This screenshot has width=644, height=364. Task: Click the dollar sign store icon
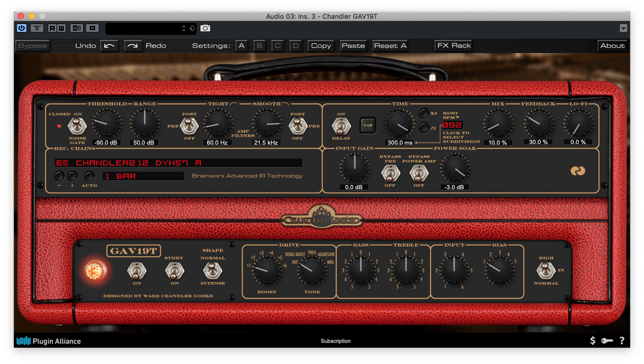click(593, 340)
